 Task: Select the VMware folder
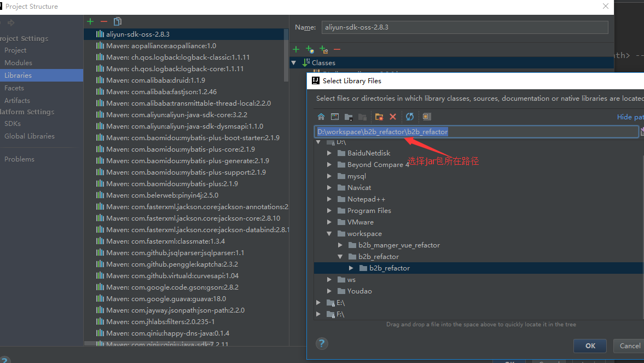pos(360,222)
